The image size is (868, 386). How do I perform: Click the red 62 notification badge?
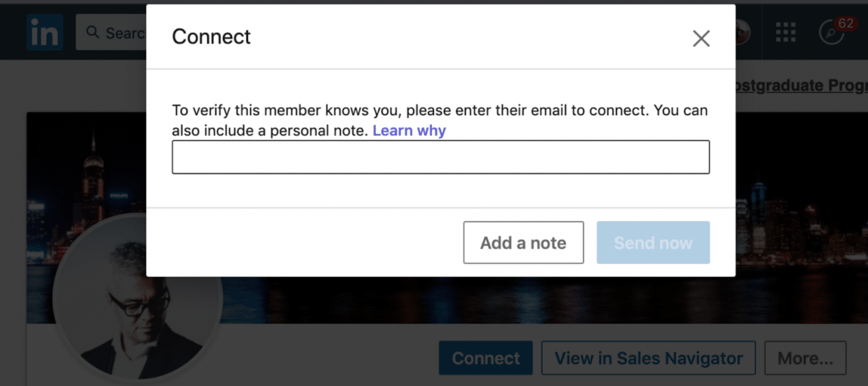[846, 22]
